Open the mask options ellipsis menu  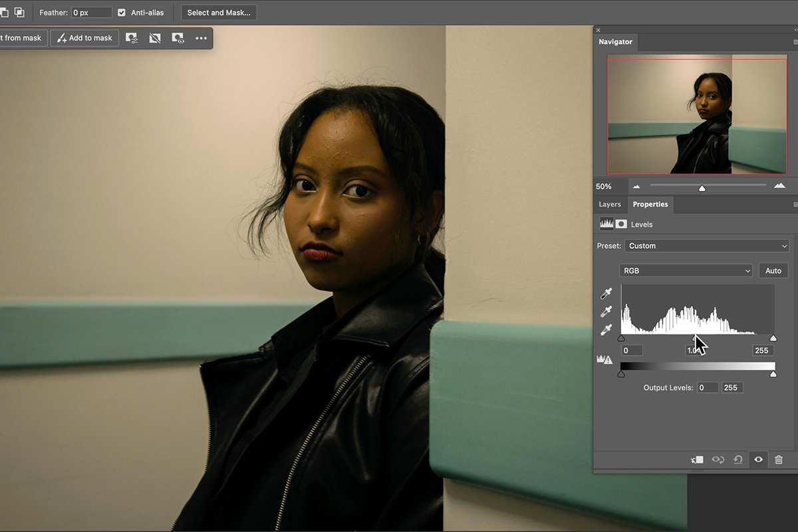pos(201,38)
